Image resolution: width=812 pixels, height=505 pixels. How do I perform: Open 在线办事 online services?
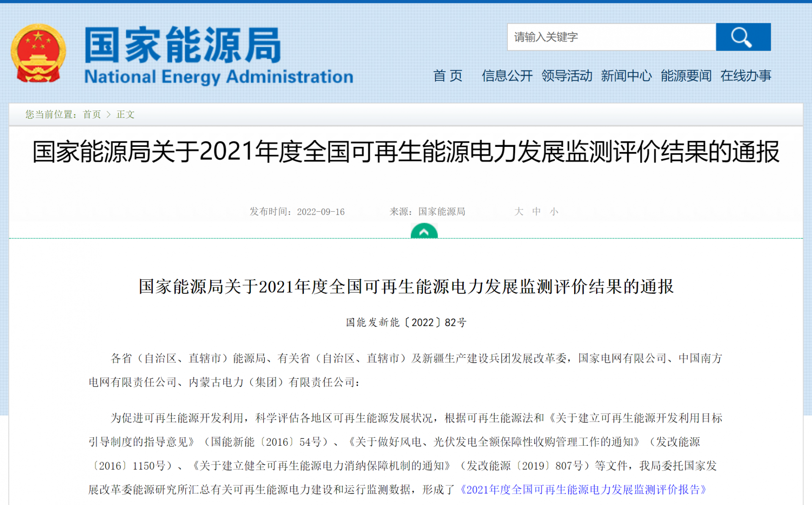pyautogui.click(x=746, y=76)
